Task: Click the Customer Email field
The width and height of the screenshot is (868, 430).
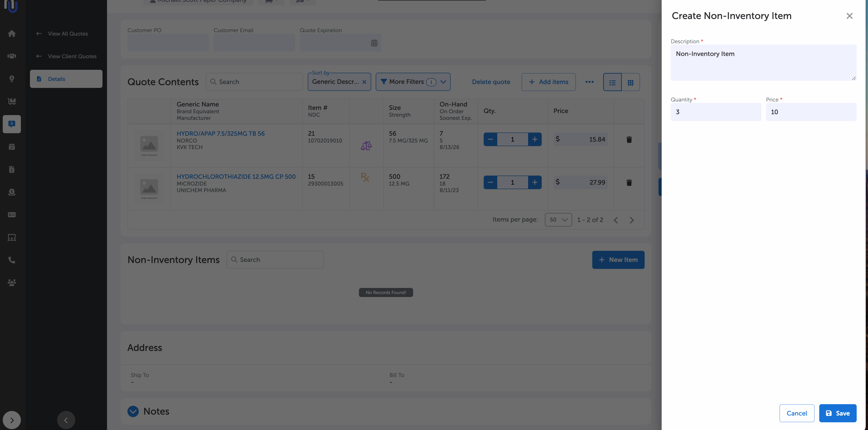Action: click(x=254, y=43)
